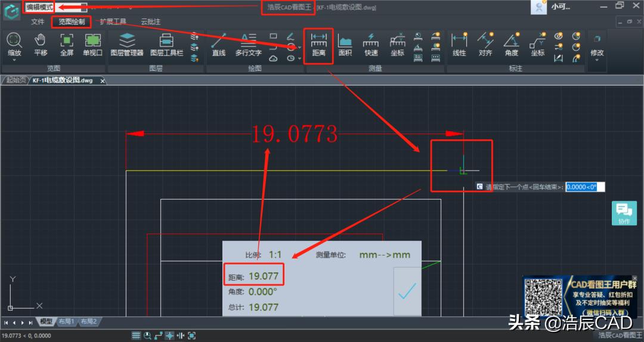The image size is (644, 342).
Task: Expand the 缩放 zoom dropdown arrow
Action: (14, 60)
